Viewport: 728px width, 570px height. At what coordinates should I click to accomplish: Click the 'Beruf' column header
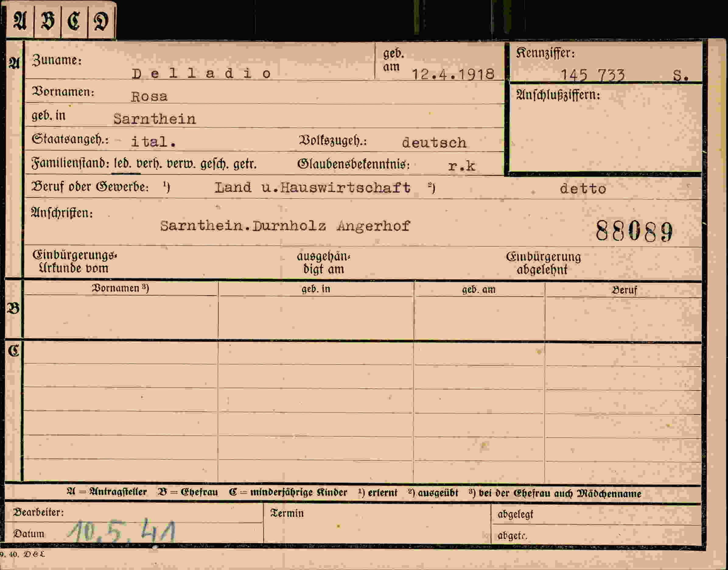coord(624,290)
